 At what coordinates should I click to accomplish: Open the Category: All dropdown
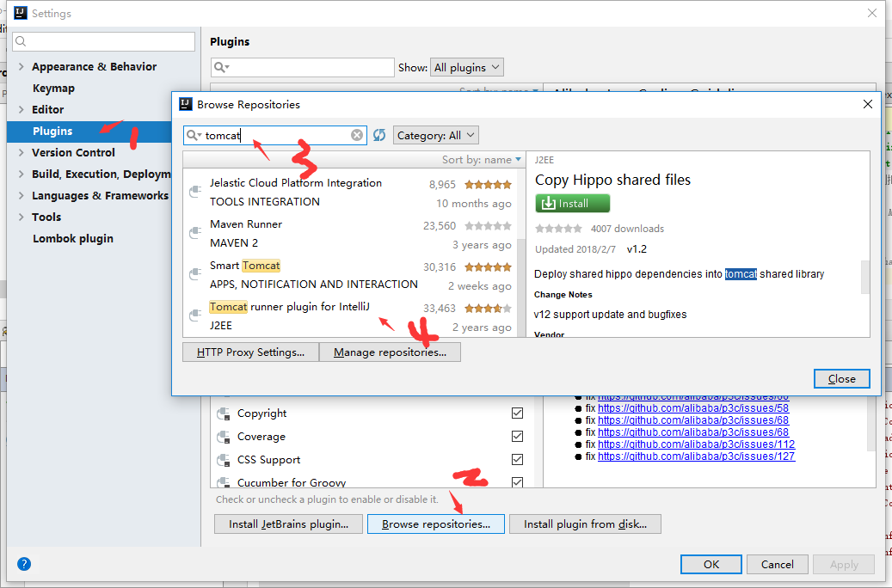435,135
